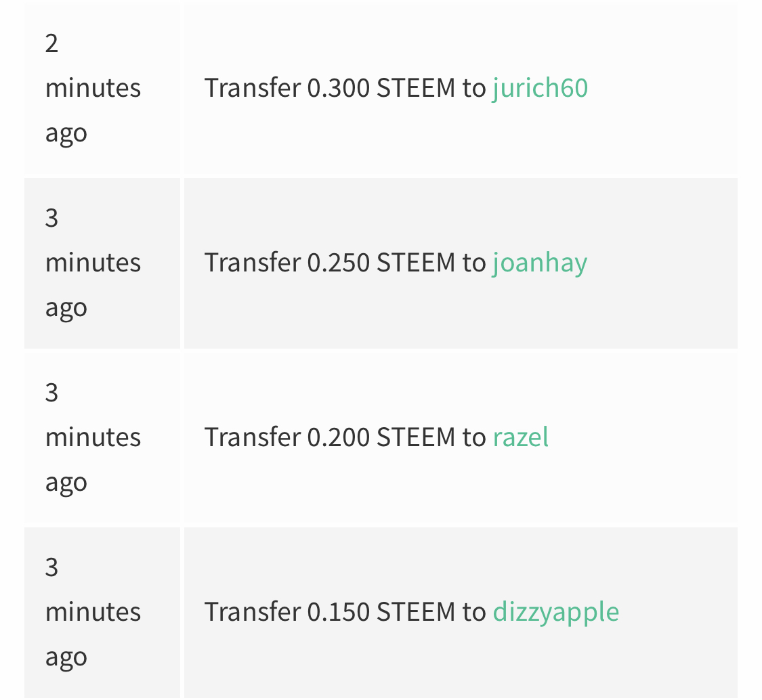762x700 pixels.
Task: Open the razel account link
Action: coord(520,437)
